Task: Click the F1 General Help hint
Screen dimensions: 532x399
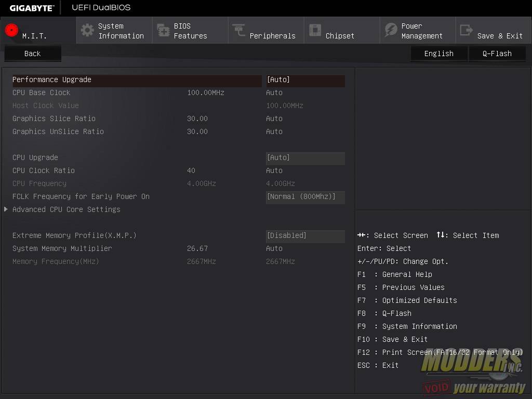Action: point(395,274)
